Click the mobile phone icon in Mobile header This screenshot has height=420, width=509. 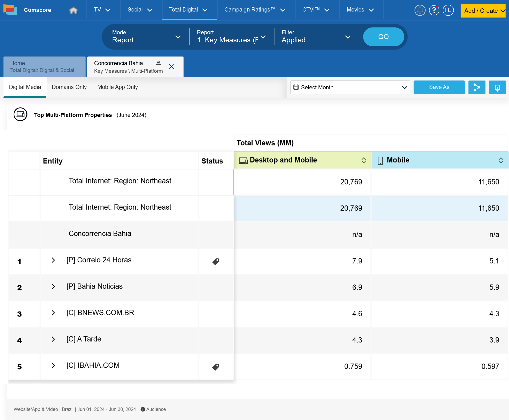point(380,160)
